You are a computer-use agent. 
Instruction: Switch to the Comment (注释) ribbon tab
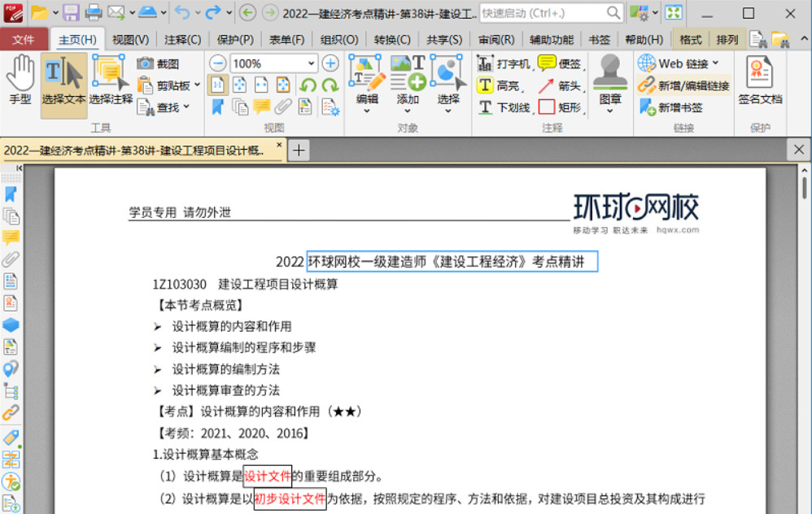click(183, 40)
